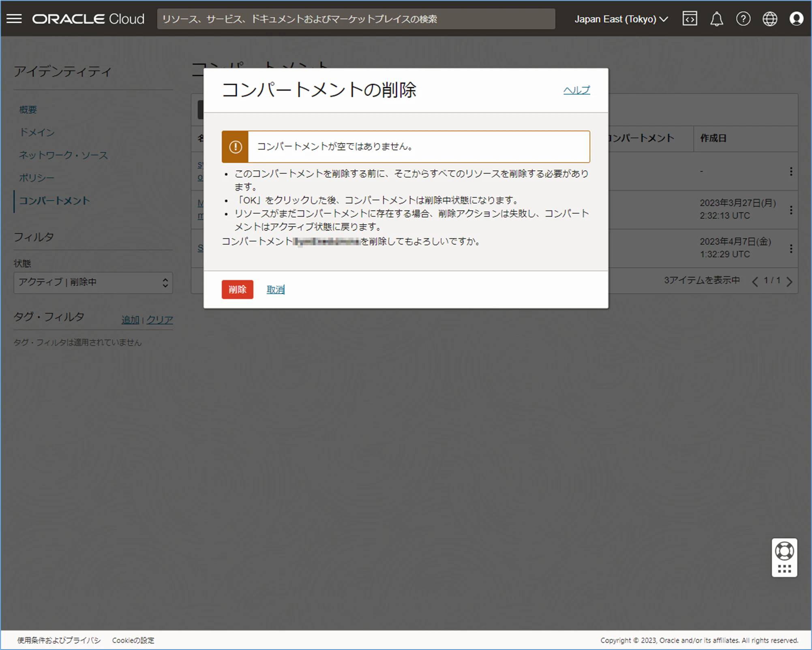Select ポリシー in the identity sidebar

click(36, 178)
